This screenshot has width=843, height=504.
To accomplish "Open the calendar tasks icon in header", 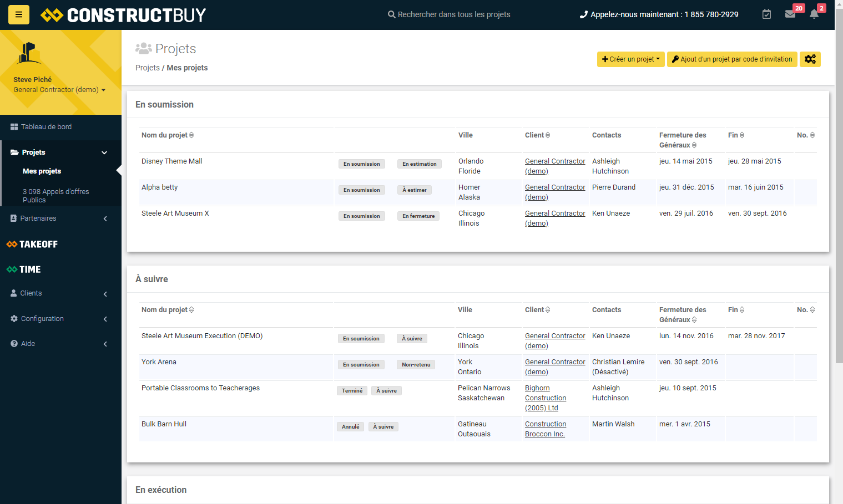I will (766, 14).
